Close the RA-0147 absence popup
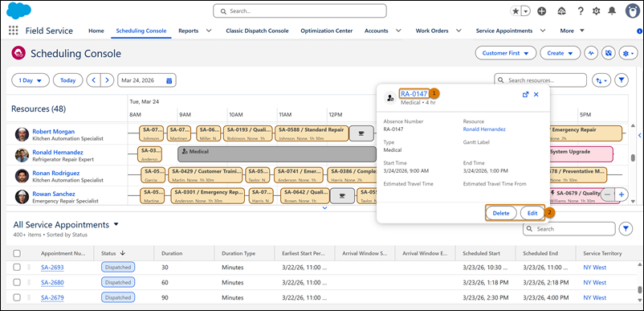The image size is (644, 311). [536, 95]
